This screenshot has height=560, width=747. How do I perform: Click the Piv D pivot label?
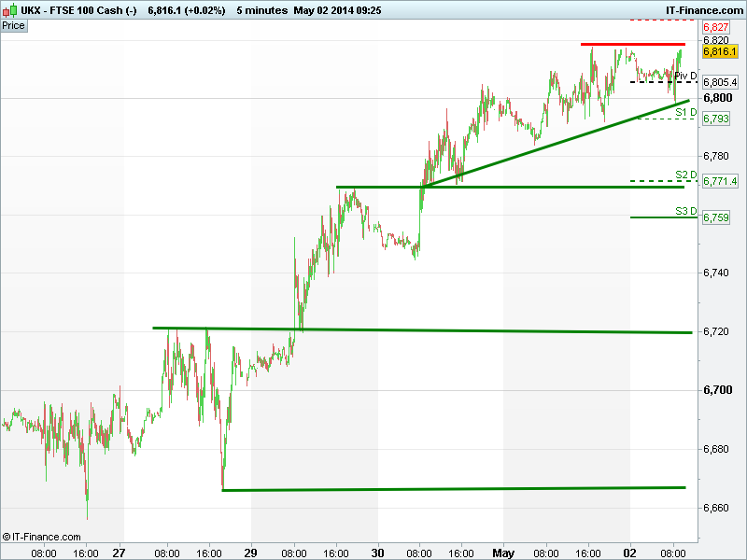click(x=685, y=76)
